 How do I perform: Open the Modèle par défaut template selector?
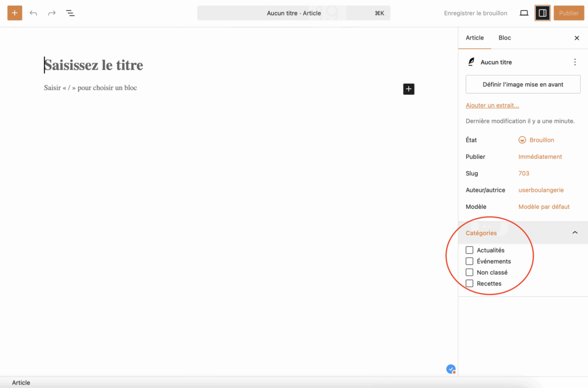[x=544, y=207]
